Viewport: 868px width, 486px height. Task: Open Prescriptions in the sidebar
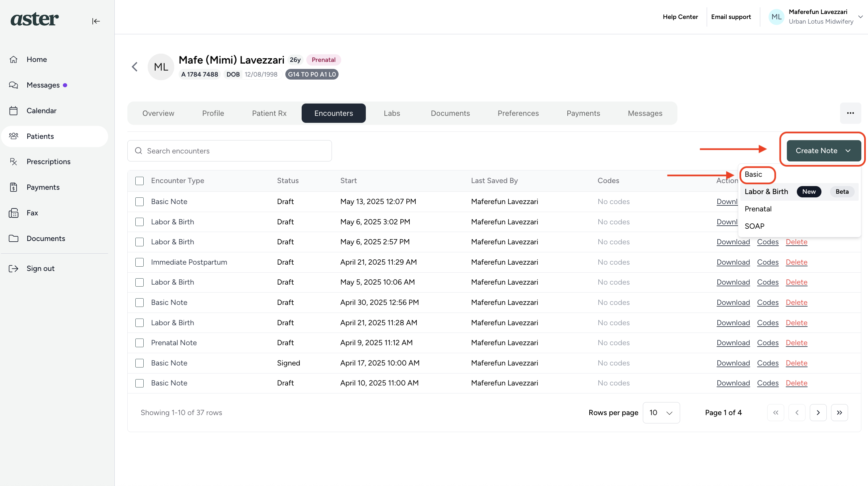point(49,161)
